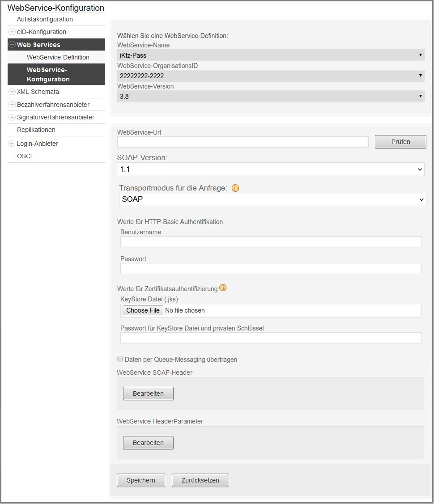The height and width of the screenshot is (504, 434).
Task: Expand the Signaturverfahrensanbieter node
Action: click(12, 117)
